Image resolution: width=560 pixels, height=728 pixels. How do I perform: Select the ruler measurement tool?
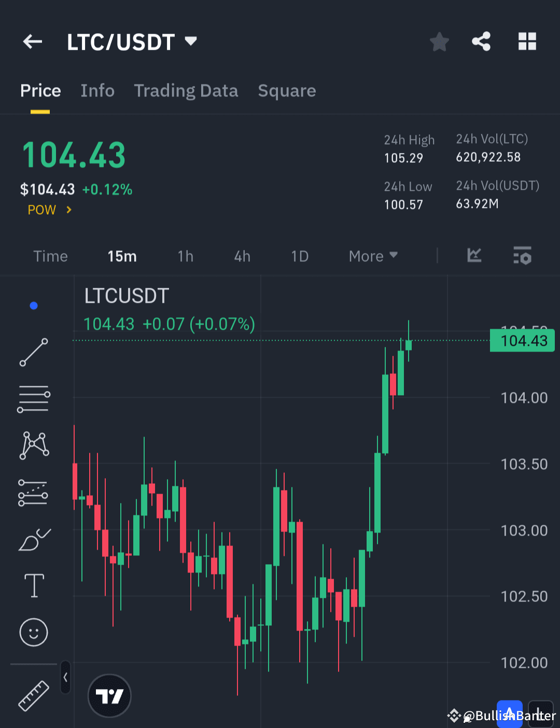33,695
